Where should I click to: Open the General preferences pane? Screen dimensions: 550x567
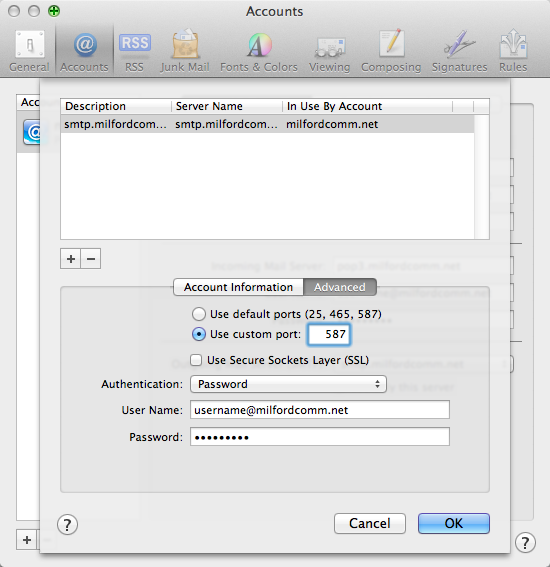point(29,51)
